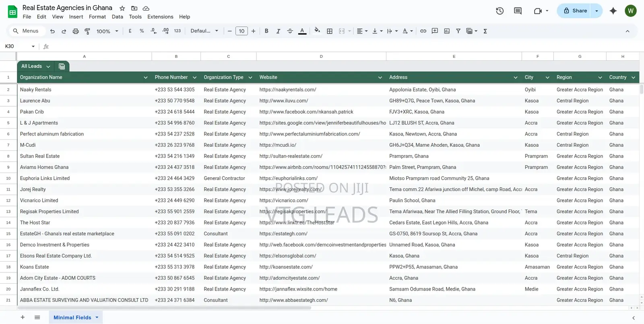The width and height of the screenshot is (644, 324).
Task: Open the All sheets list icon
Action: click(37, 318)
